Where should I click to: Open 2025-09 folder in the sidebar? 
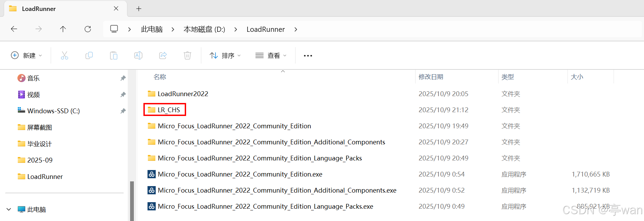(x=40, y=160)
